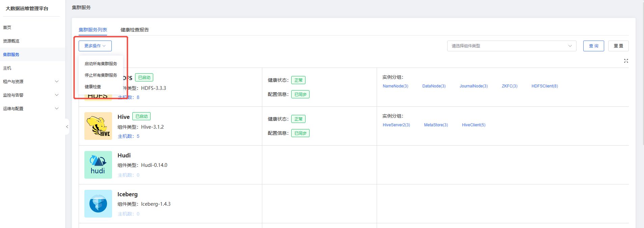Choose 健康检查 in the dropdown menu
The image size is (644, 228).
[x=93, y=87]
